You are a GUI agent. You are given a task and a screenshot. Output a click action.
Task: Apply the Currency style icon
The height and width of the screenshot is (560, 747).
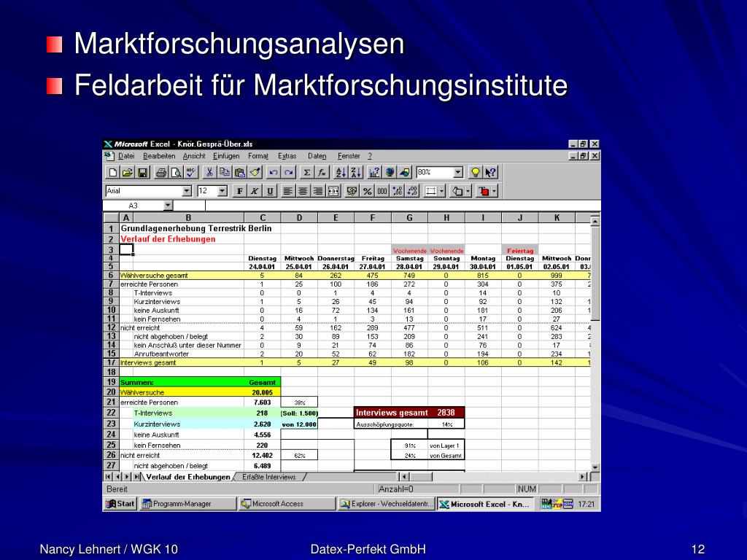click(x=352, y=191)
